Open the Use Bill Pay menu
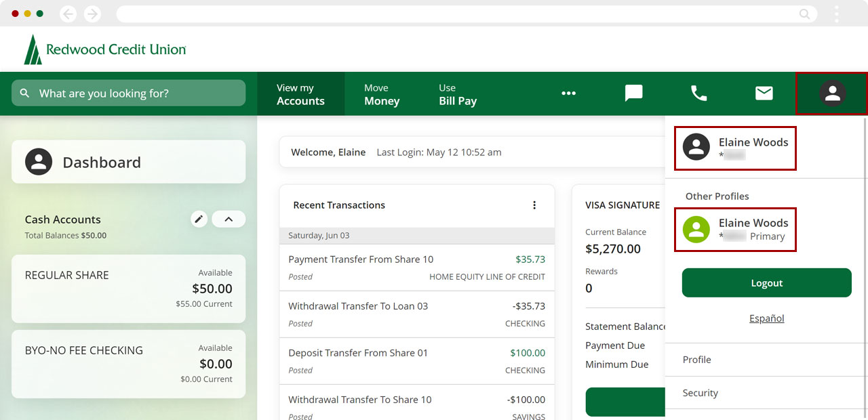The height and width of the screenshot is (420, 868). click(458, 94)
